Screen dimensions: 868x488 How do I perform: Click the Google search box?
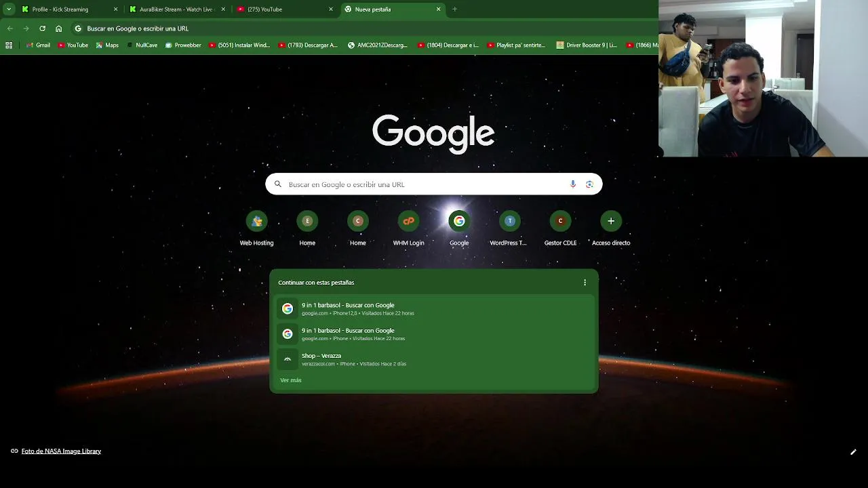[434, 184]
